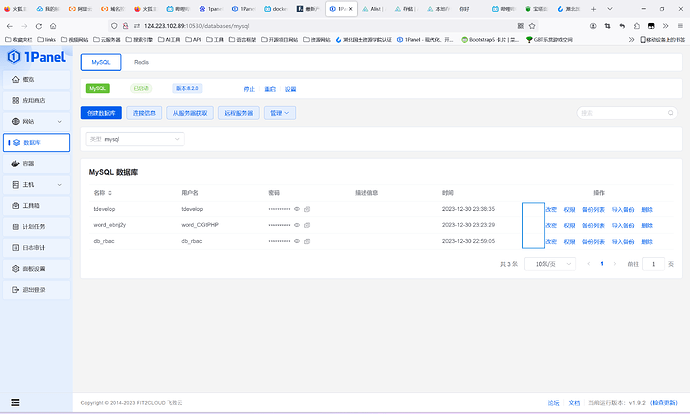Open the 容器 container docker sidebar item
The height and width of the screenshot is (414, 690).
coord(36,164)
